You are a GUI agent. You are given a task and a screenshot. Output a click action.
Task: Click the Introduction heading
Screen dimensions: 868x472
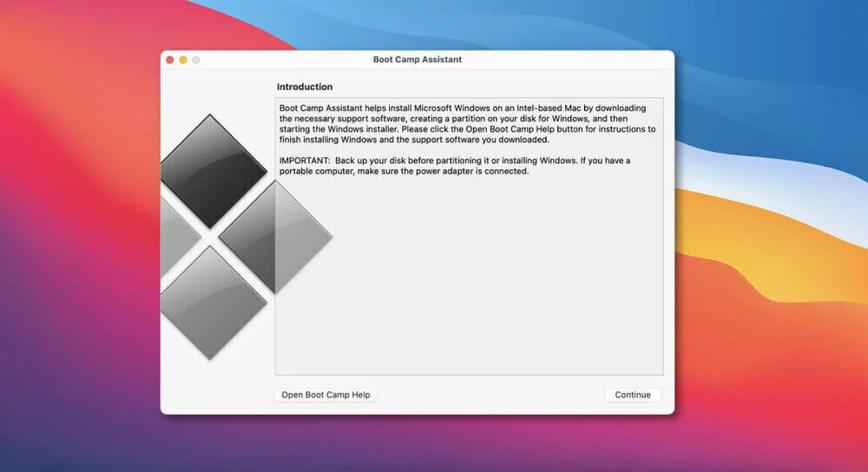305,87
